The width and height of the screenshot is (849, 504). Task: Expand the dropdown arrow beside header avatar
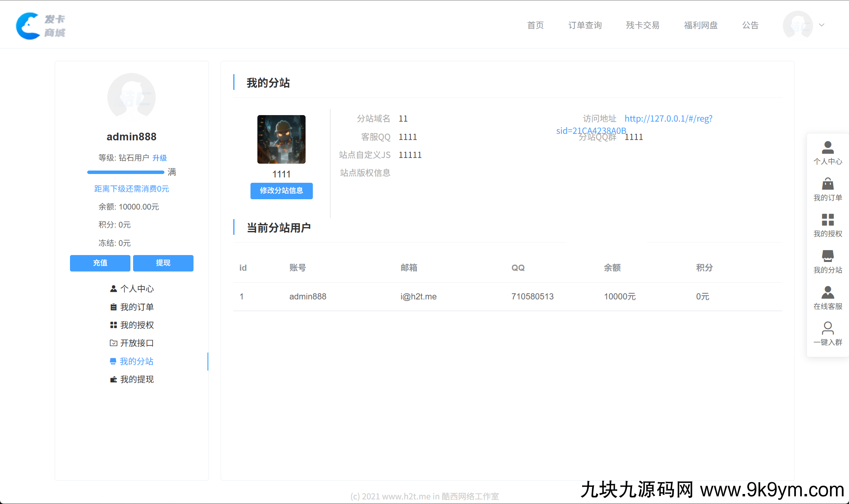point(821,25)
